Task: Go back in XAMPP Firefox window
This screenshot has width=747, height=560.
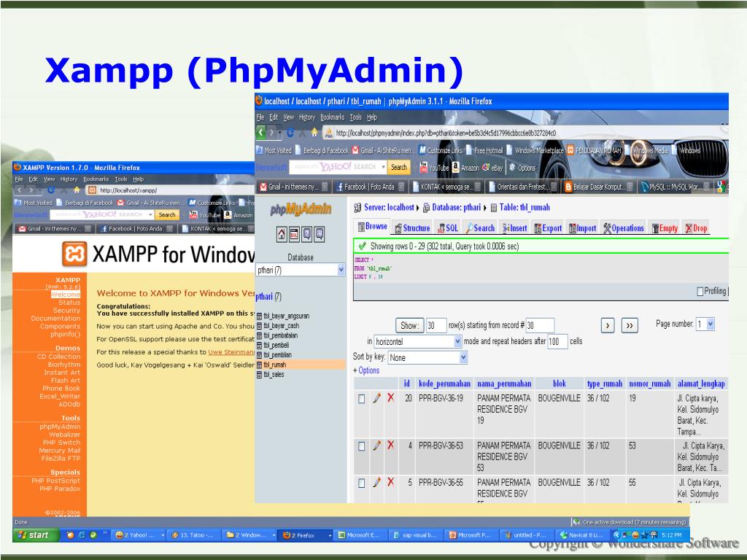Action: 20,190
